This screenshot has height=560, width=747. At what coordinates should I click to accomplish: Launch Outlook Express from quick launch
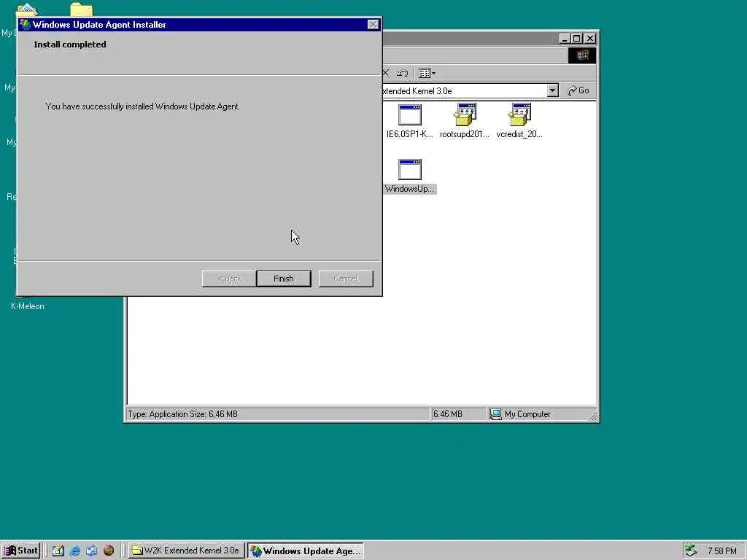[x=91, y=551]
